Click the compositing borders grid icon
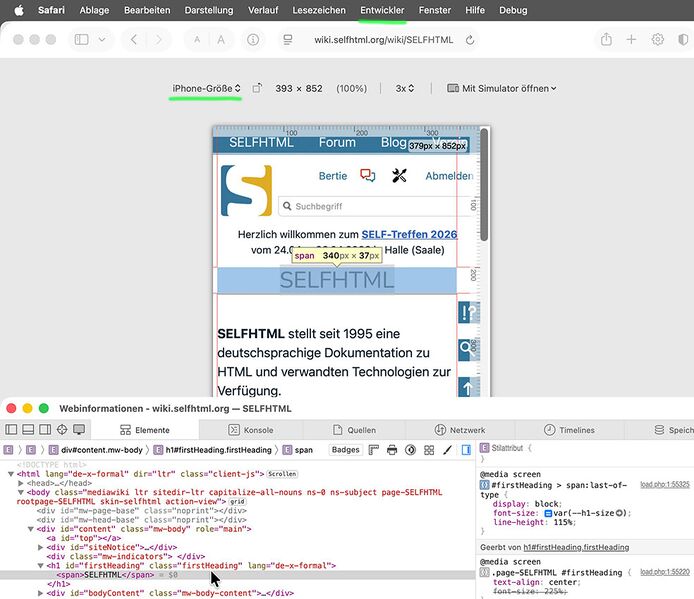694x599 pixels. pos(429,450)
